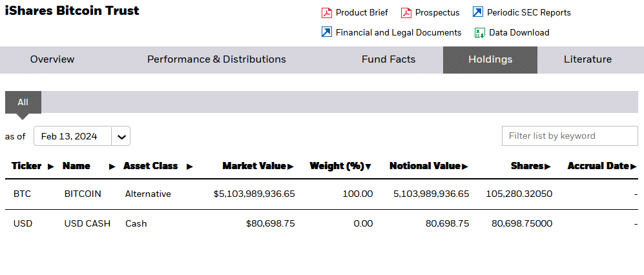Open Financial and Legal Documents link

click(399, 32)
